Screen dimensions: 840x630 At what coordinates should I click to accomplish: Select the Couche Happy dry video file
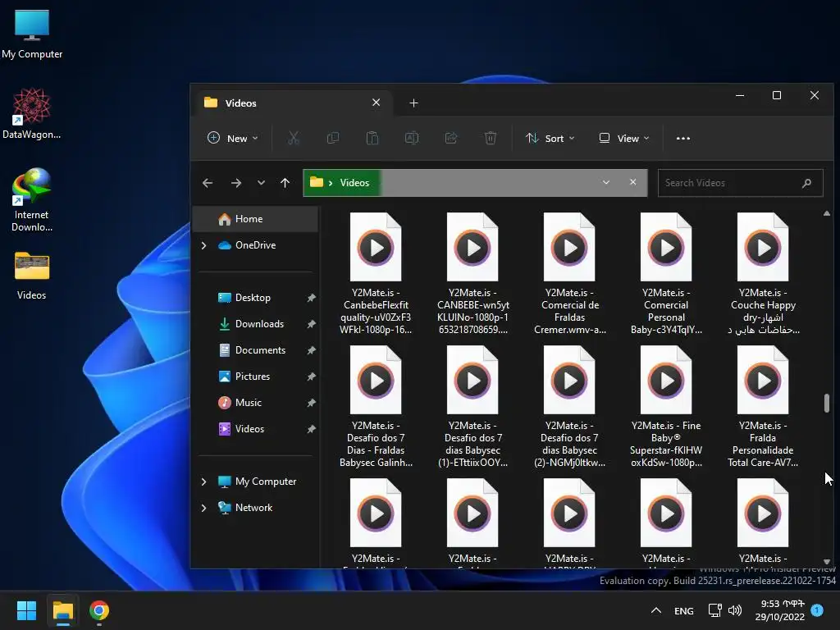click(x=763, y=273)
